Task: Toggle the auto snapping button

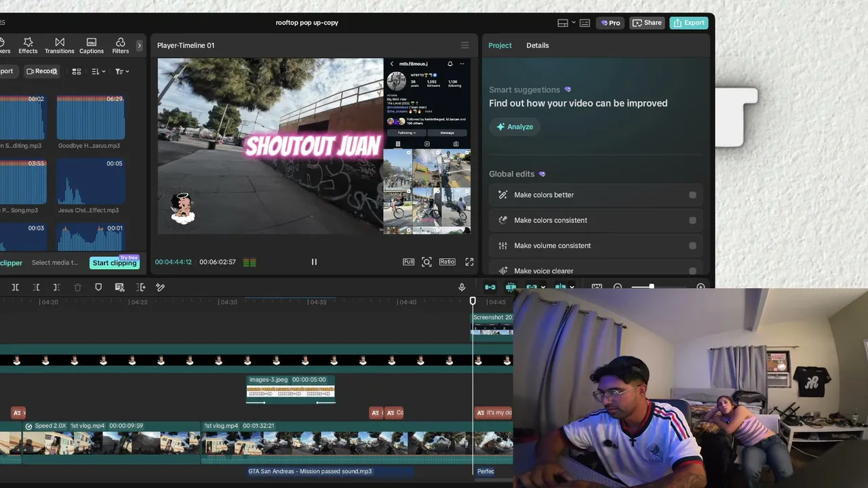Action: tap(511, 287)
